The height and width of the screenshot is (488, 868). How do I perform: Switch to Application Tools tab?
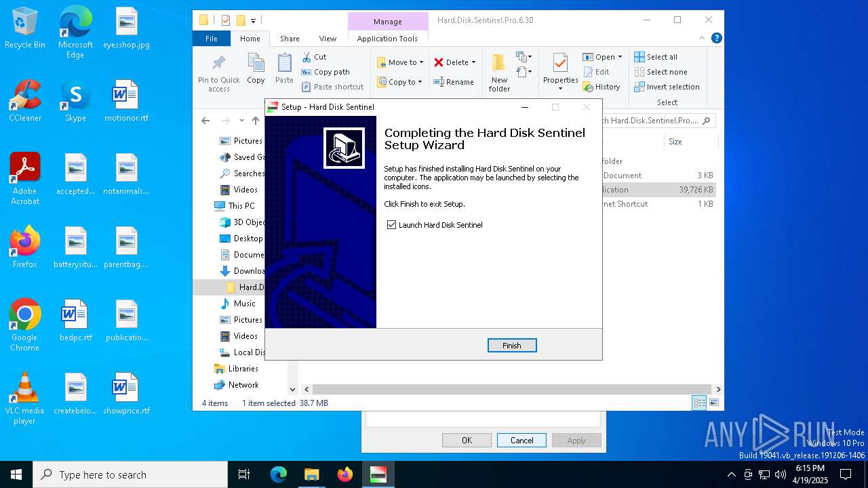click(x=387, y=39)
